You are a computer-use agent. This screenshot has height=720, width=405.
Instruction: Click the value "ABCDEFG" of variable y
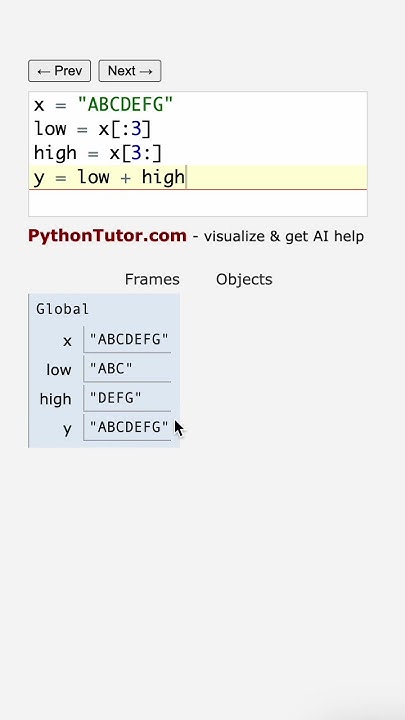tap(129, 427)
